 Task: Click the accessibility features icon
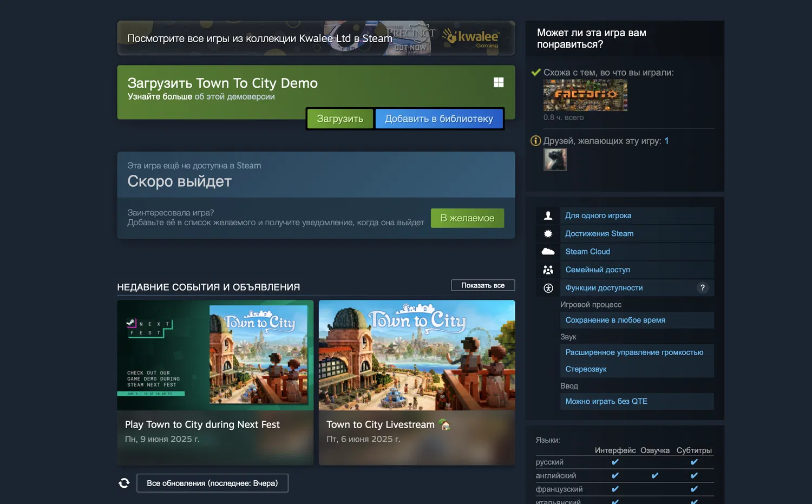(548, 288)
